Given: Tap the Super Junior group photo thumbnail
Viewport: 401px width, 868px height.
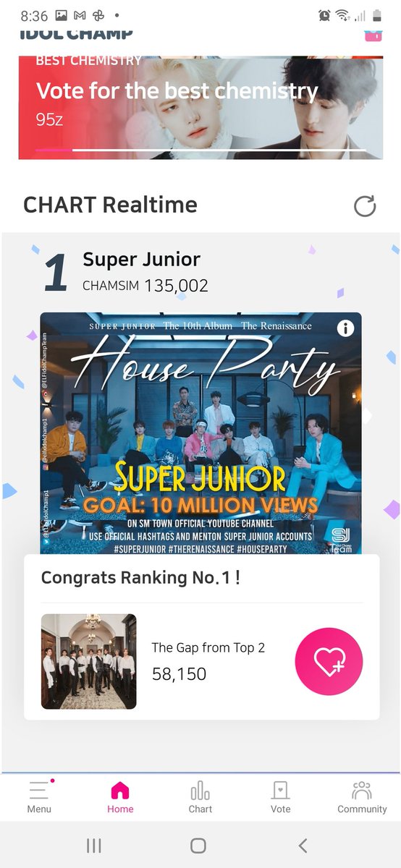Looking at the screenshot, I should click(x=89, y=661).
